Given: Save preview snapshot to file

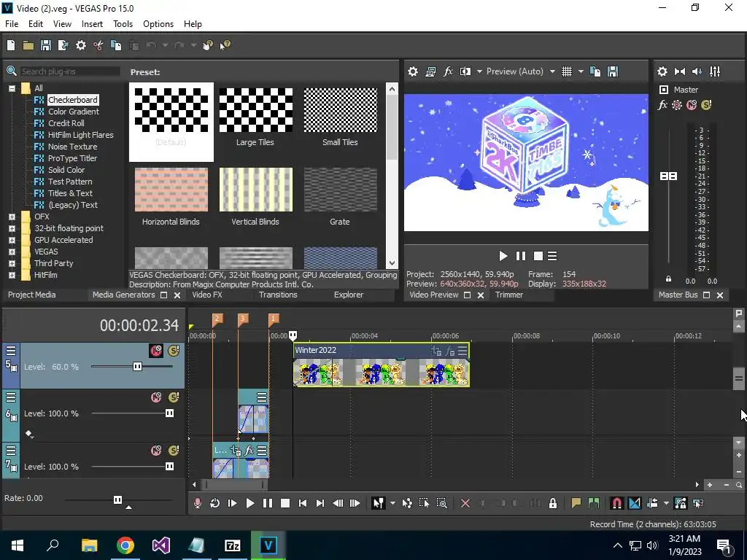Looking at the screenshot, I should [613, 71].
